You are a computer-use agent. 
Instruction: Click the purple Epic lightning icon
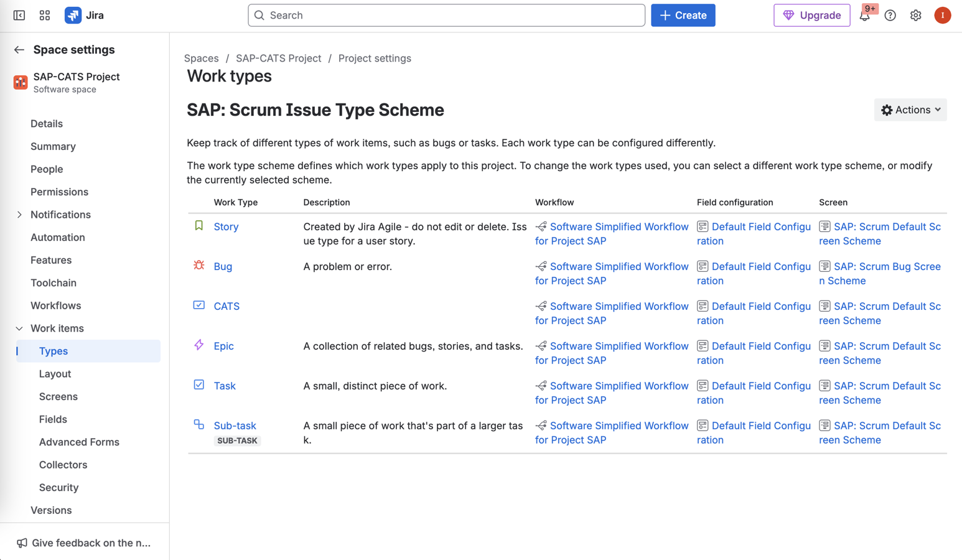(x=198, y=345)
